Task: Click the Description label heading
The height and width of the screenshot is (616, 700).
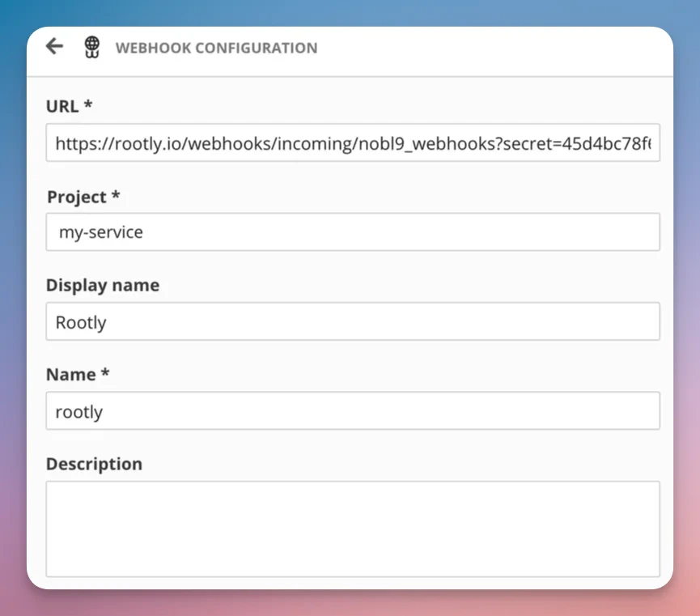Action: 94,463
